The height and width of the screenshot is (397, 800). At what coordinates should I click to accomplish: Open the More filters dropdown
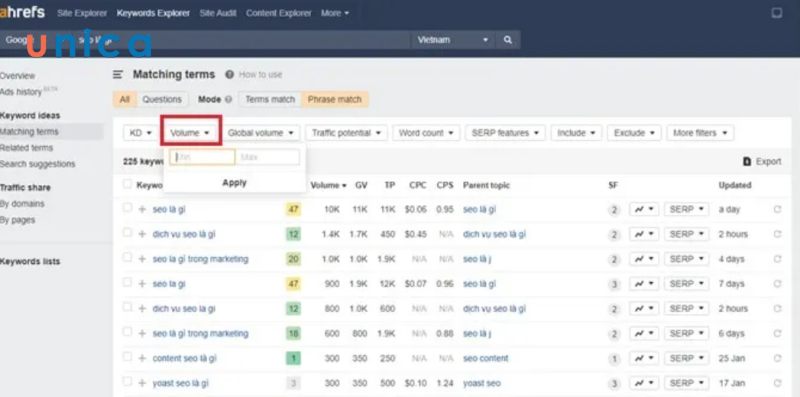pos(700,133)
